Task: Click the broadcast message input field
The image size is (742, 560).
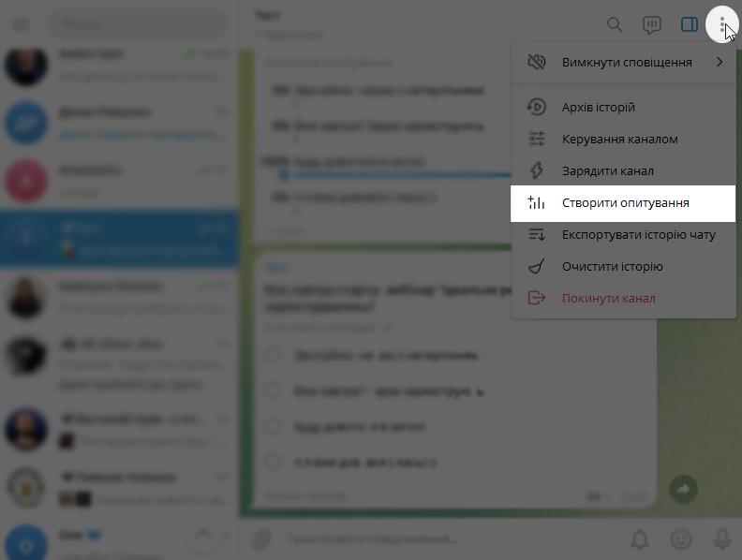Action: tap(450, 539)
